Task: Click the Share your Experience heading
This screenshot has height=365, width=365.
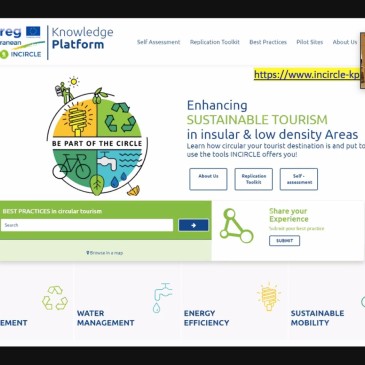Action: [x=289, y=215]
